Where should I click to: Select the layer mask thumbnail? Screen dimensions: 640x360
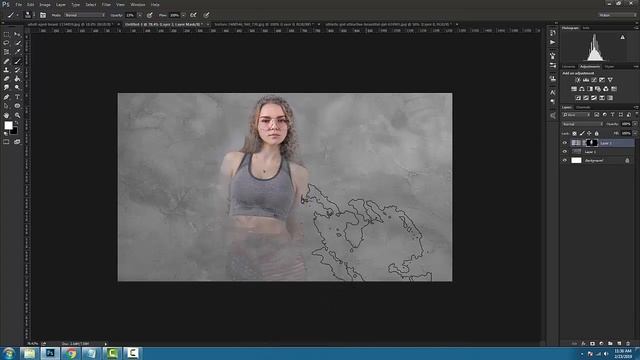(592, 143)
